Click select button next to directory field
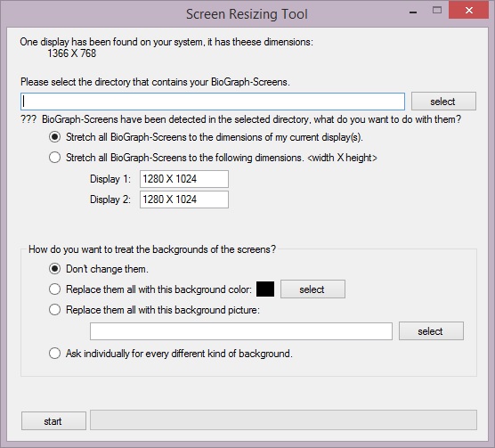The height and width of the screenshot is (448, 495). pyautogui.click(x=443, y=102)
